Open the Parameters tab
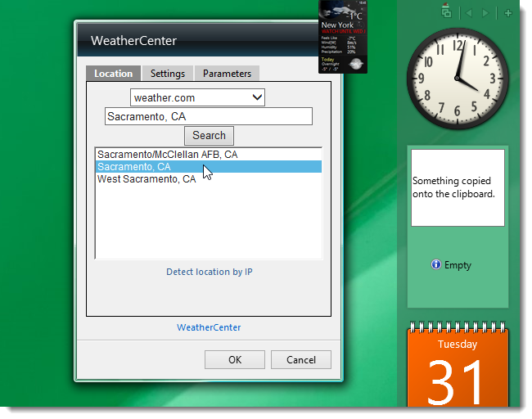 (227, 74)
